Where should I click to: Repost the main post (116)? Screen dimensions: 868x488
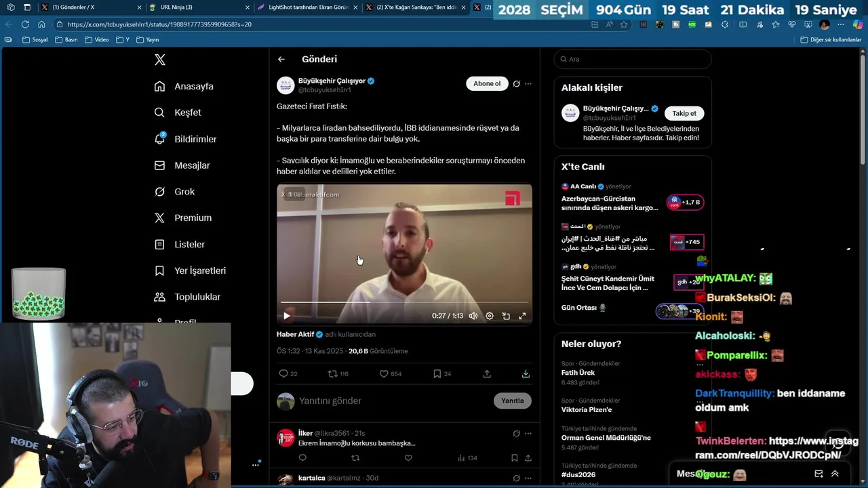(338, 373)
